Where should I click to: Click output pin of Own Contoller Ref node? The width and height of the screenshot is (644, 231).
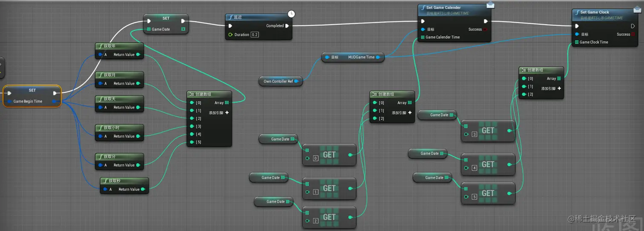(296, 81)
